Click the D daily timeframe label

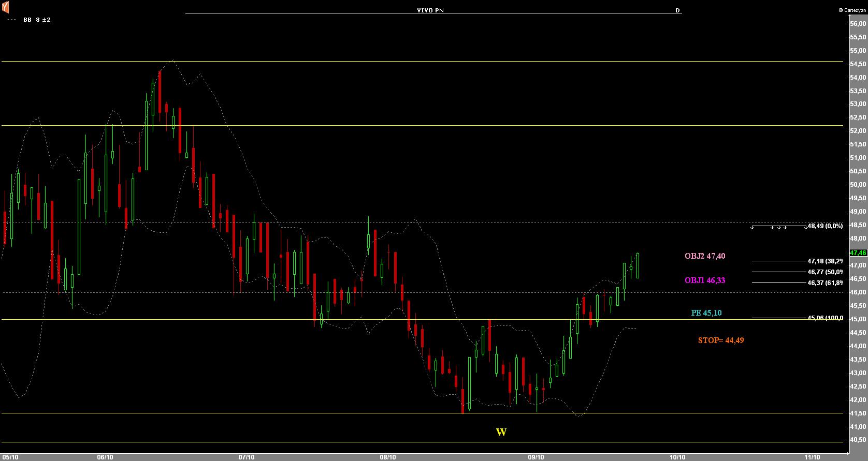[x=677, y=10]
